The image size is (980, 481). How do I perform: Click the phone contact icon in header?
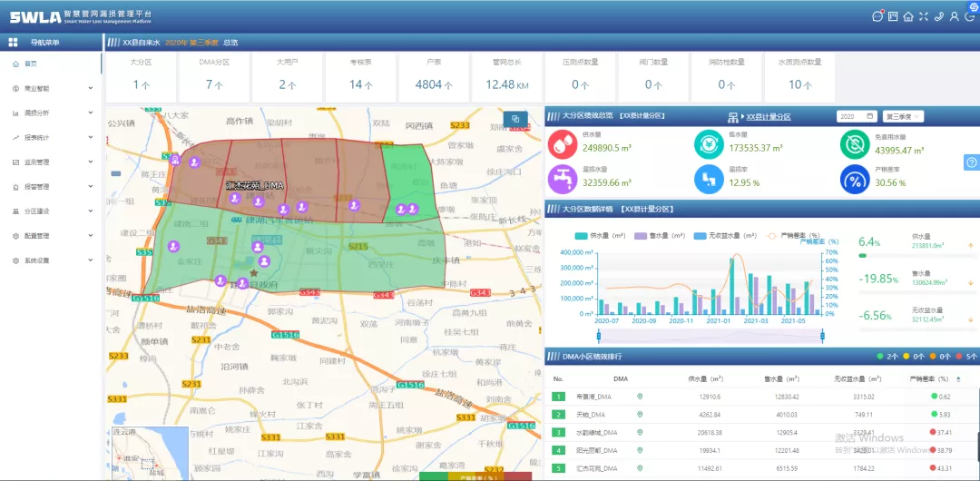tap(939, 17)
